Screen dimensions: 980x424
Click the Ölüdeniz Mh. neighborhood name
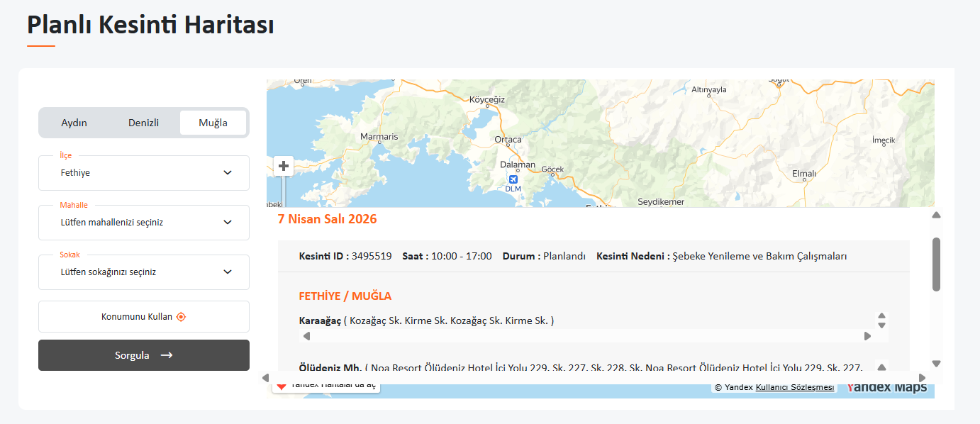(330, 367)
